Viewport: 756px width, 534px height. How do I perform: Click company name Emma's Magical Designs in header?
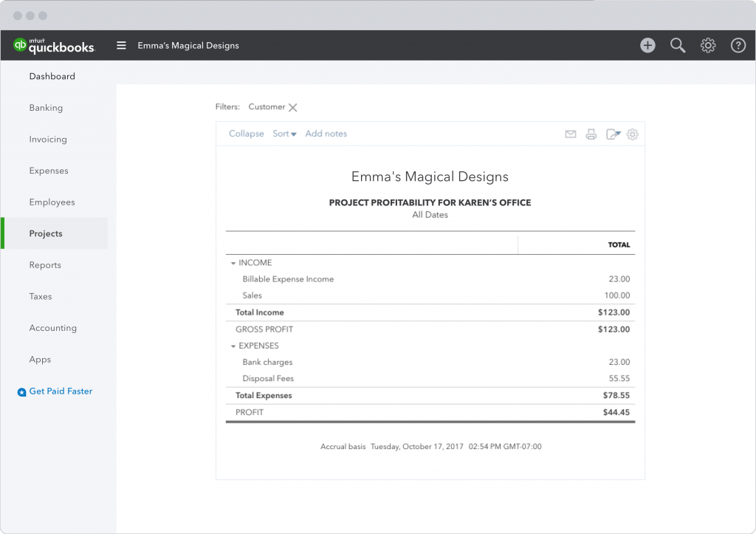(x=188, y=45)
